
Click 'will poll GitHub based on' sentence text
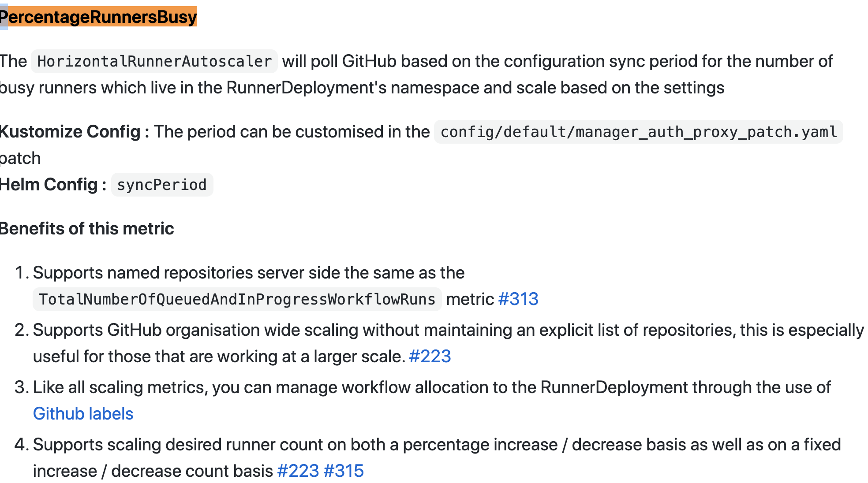click(365, 61)
